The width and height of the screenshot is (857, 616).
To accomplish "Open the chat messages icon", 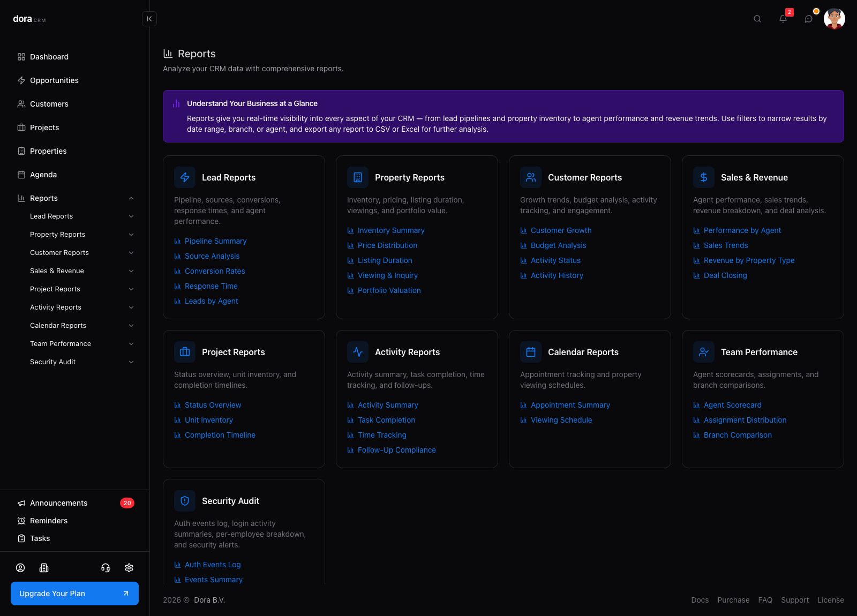I will tap(809, 19).
